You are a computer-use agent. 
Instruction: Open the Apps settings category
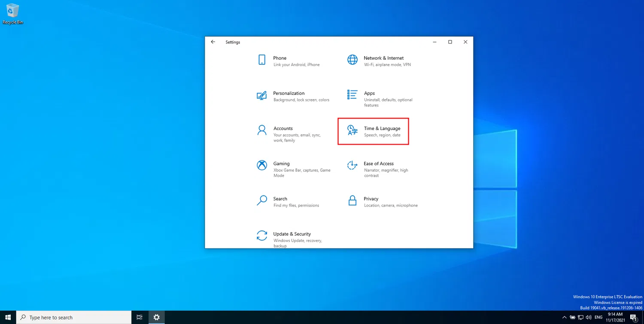tap(380, 99)
